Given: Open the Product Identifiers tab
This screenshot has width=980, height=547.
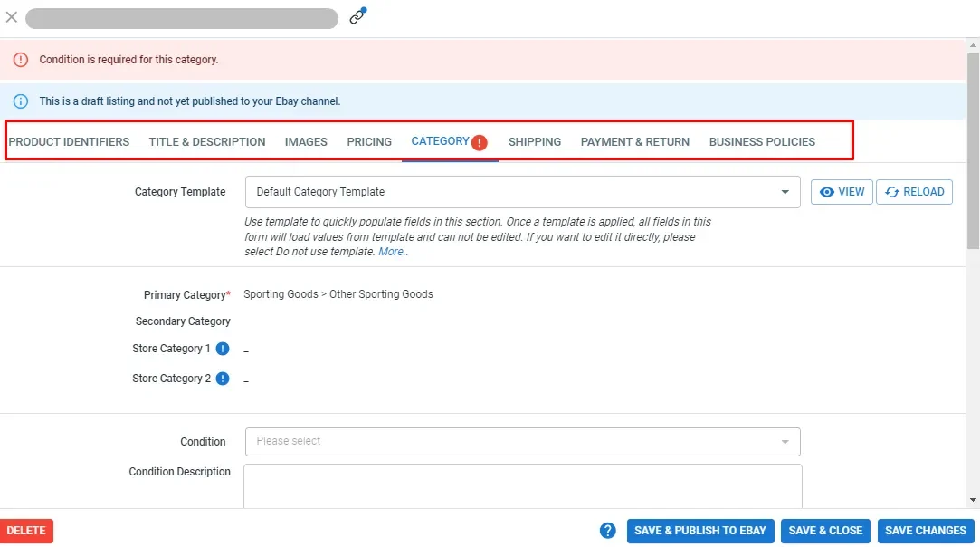Looking at the screenshot, I should coord(69,142).
